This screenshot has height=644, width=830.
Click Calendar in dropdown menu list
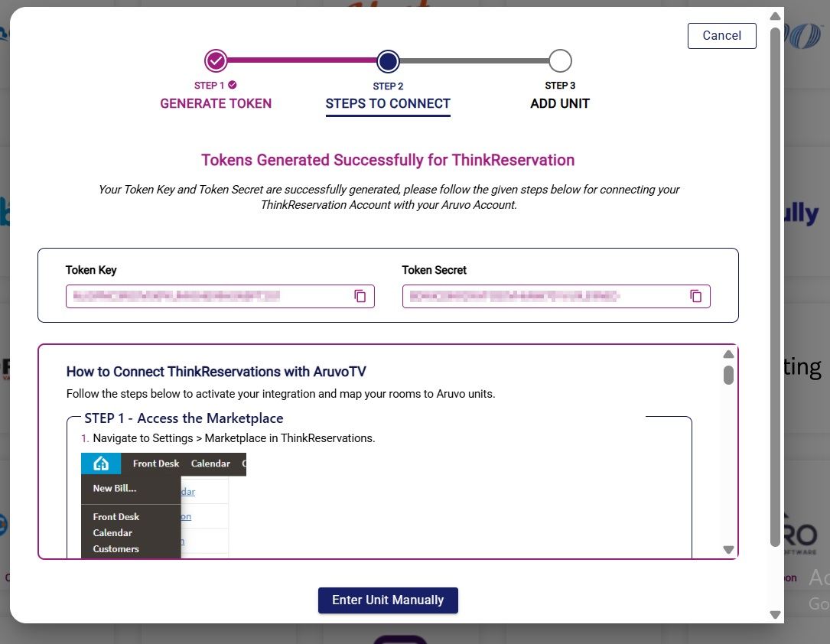(x=112, y=533)
